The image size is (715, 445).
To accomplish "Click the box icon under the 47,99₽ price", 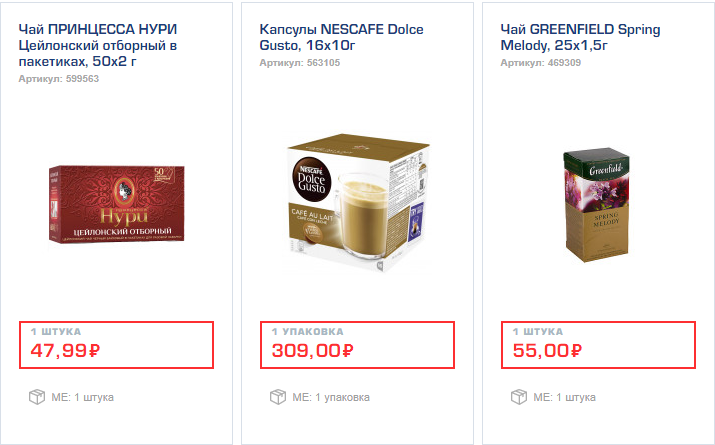I will [37, 397].
